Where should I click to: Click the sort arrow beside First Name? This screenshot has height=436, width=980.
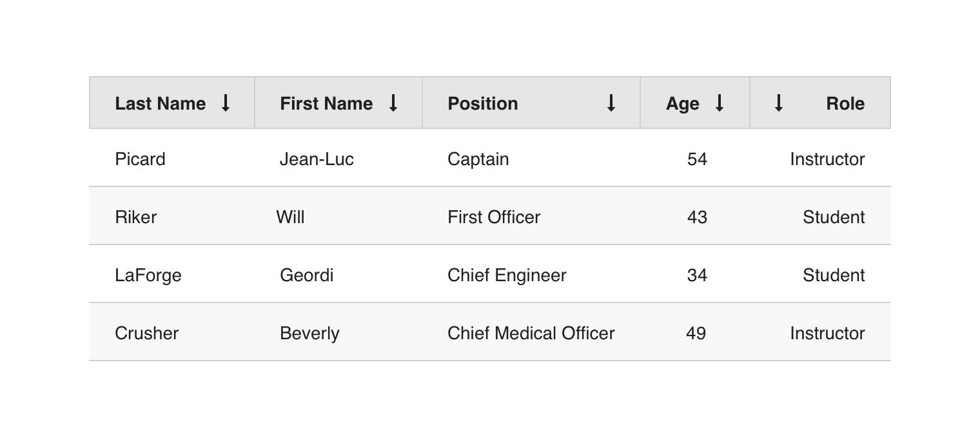[x=393, y=103]
